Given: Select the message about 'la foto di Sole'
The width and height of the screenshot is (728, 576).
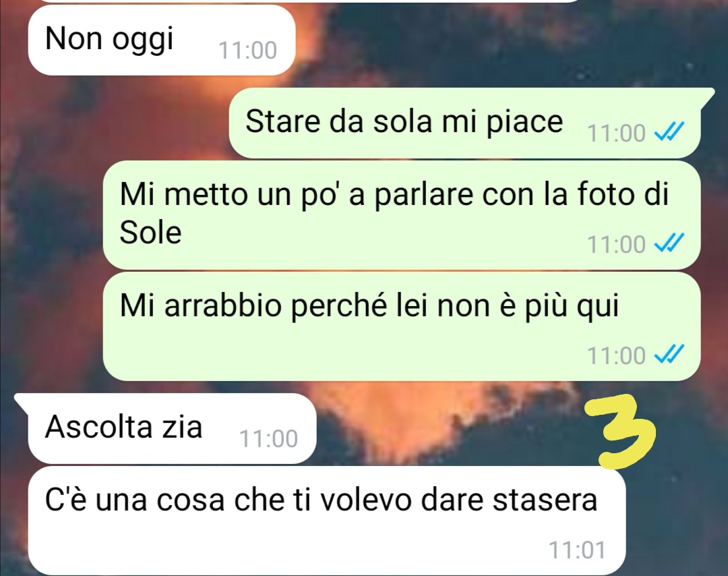Looking at the screenshot, I should 402,214.
